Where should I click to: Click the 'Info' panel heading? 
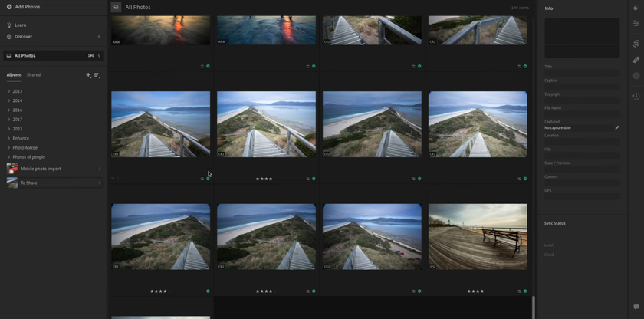(549, 8)
